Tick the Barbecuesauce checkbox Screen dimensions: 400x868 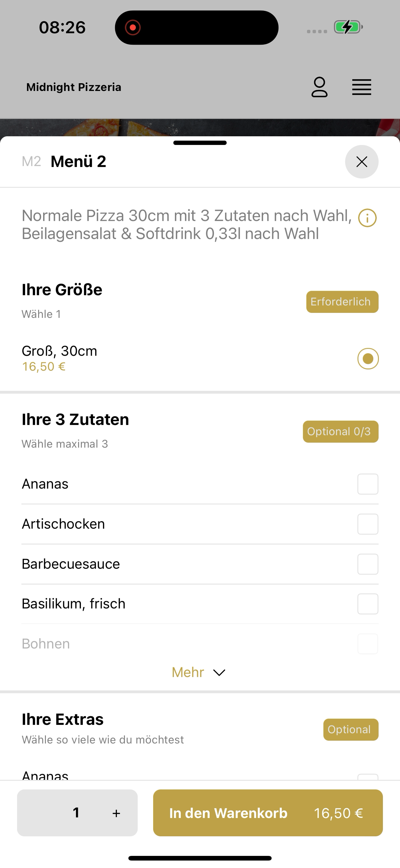pyautogui.click(x=368, y=564)
